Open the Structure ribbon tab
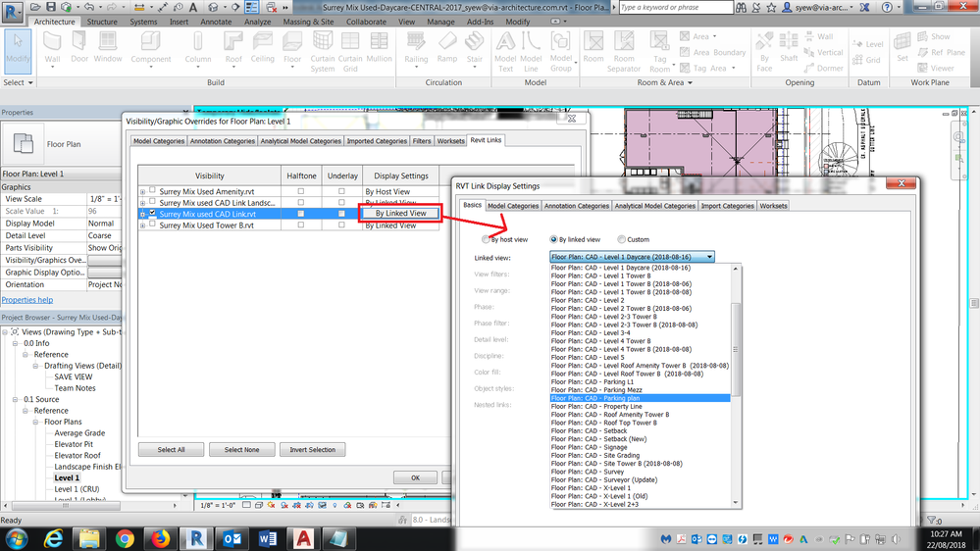Image resolution: width=980 pixels, height=551 pixels. (102, 22)
